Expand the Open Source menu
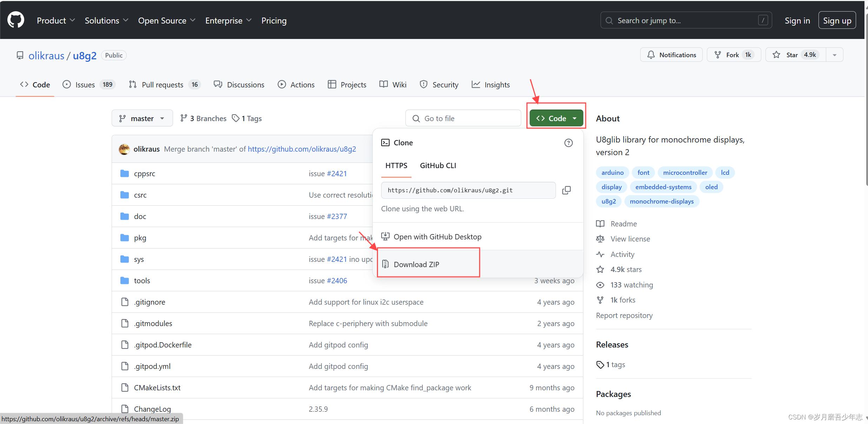 (167, 21)
